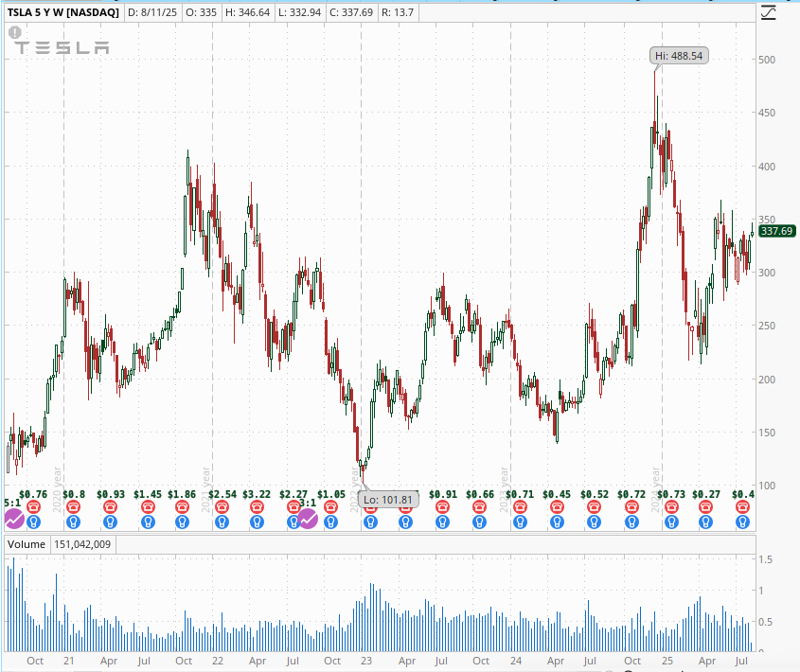Toggle the purple checkmark icon near the 2:1 label
This screenshot has height=672, width=800.
309,519
